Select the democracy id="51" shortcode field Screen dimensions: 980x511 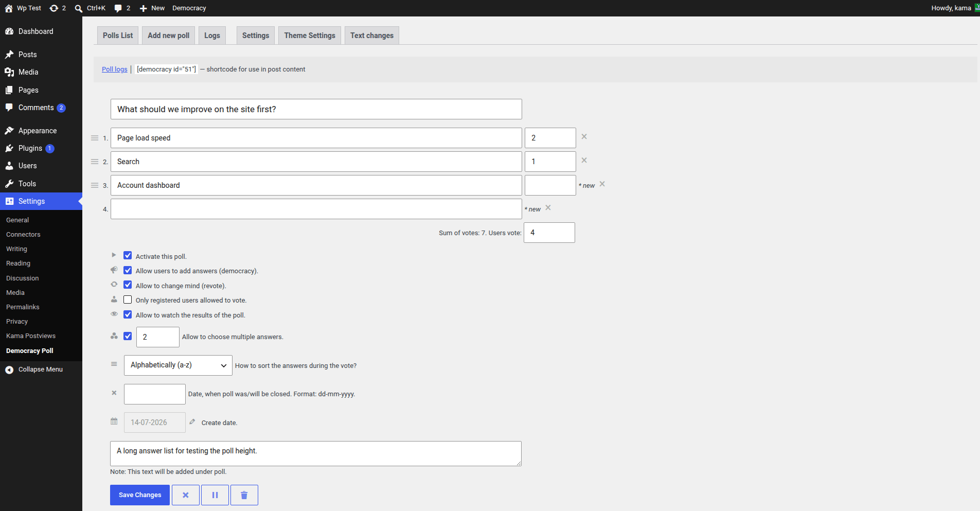coord(166,69)
